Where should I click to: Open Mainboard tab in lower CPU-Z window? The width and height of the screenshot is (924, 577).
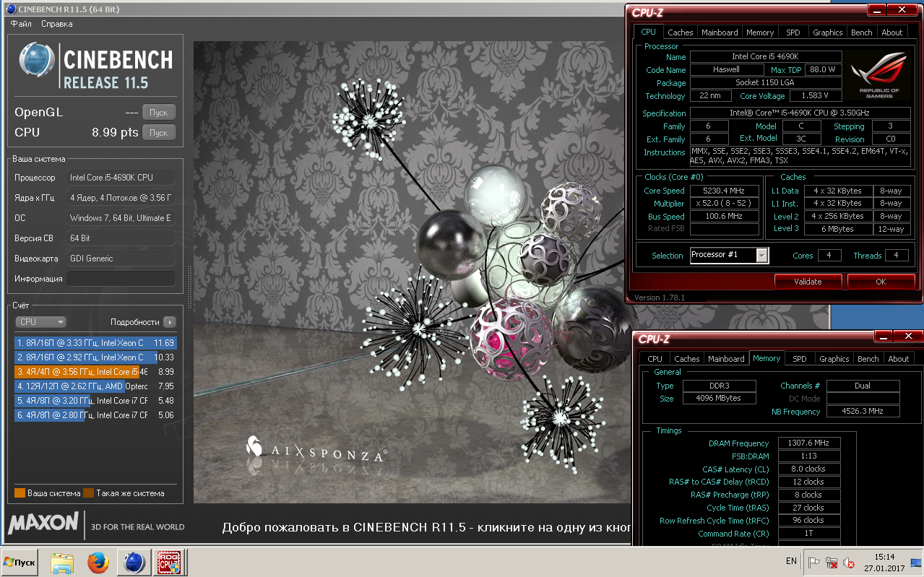[x=726, y=359]
